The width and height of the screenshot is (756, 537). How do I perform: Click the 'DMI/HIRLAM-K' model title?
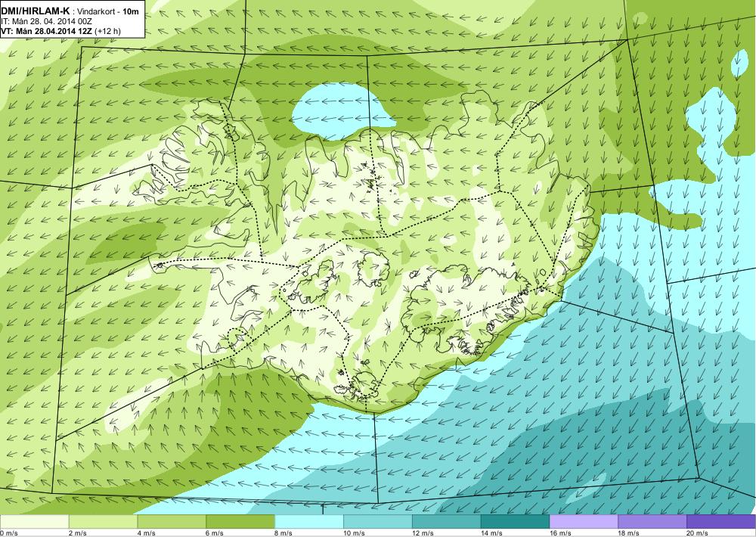pyautogui.click(x=35, y=11)
